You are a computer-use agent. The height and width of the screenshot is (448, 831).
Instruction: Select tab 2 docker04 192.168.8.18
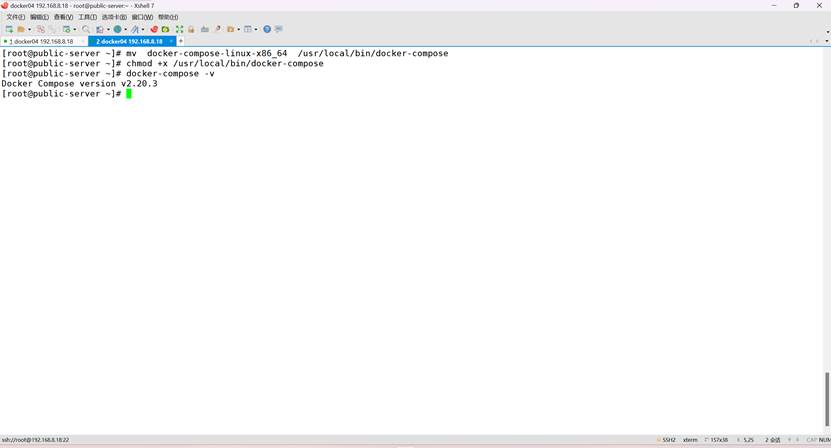pyautogui.click(x=129, y=41)
